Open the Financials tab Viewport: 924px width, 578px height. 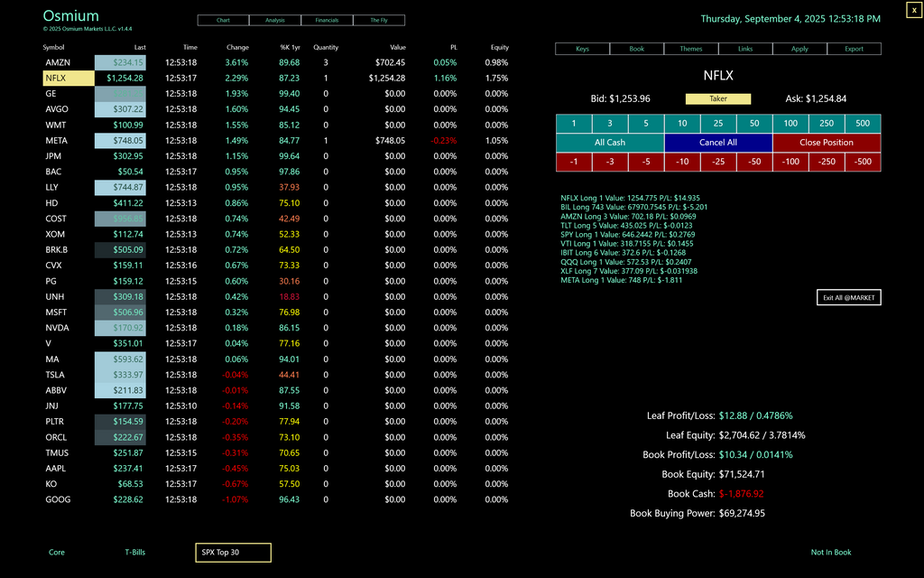pos(327,20)
